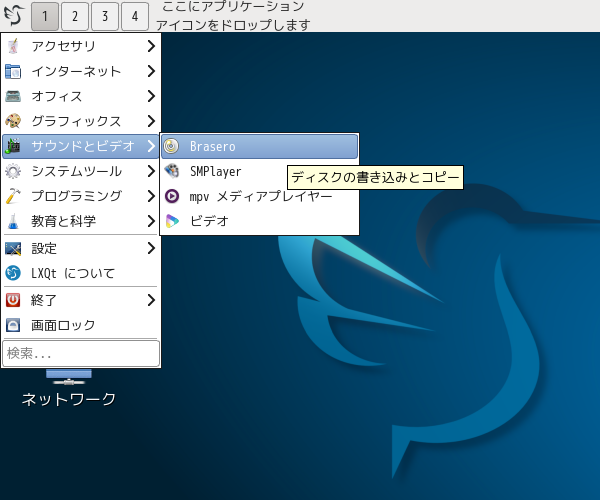This screenshot has height=500, width=600.
Task: Click the プログラミング menu label
Action: [77, 196]
